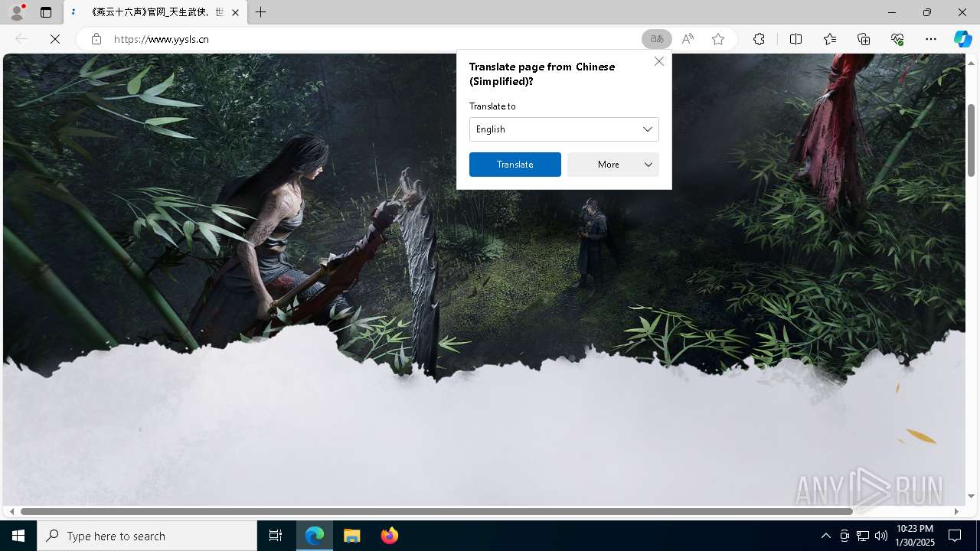Open Browser essentials heart icon
Viewport: 980px width, 551px height.
[897, 39]
